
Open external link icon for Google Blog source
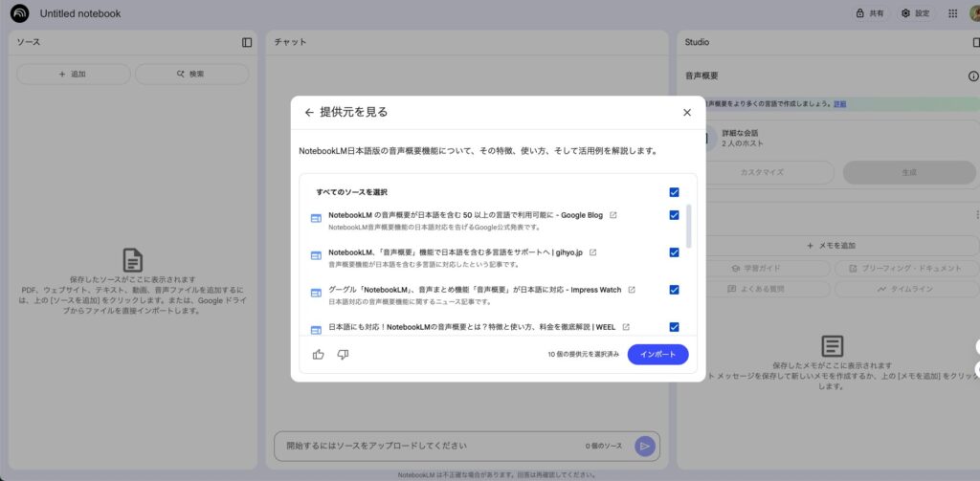613,215
